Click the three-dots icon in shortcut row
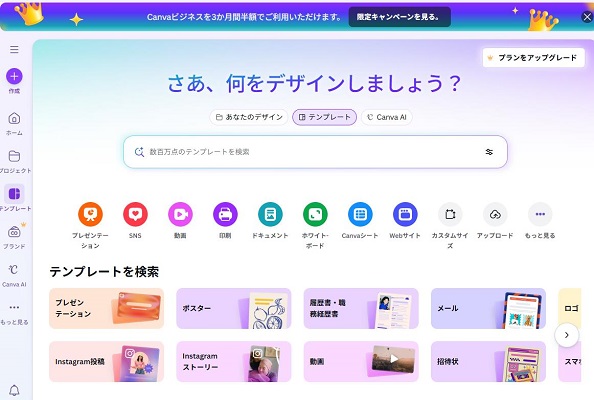The height and width of the screenshot is (400, 594). (540, 214)
